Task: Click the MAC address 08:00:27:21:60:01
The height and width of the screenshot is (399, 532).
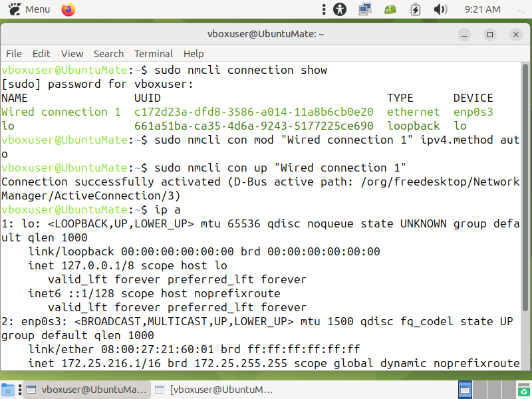Action: pos(157,349)
